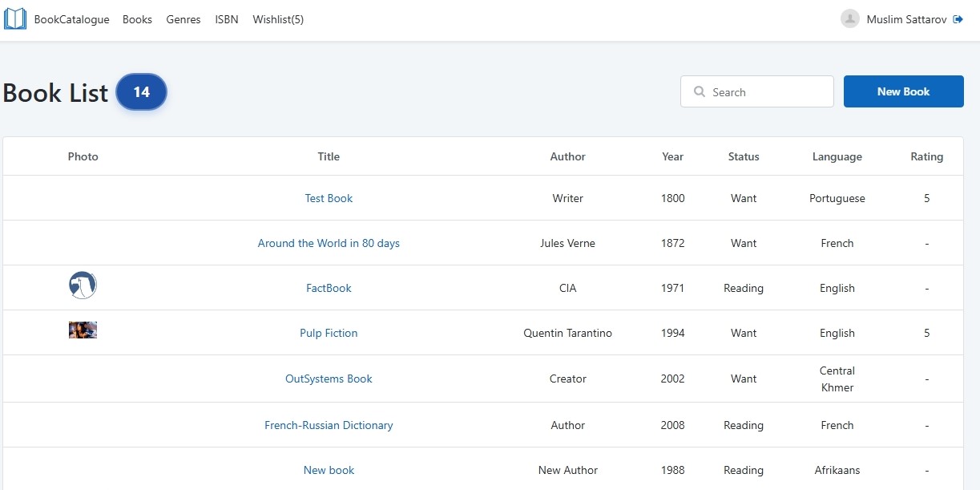Viewport: 980px width, 490px height.
Task: Focus the Search input field
Action: click(x=757, y=91)
